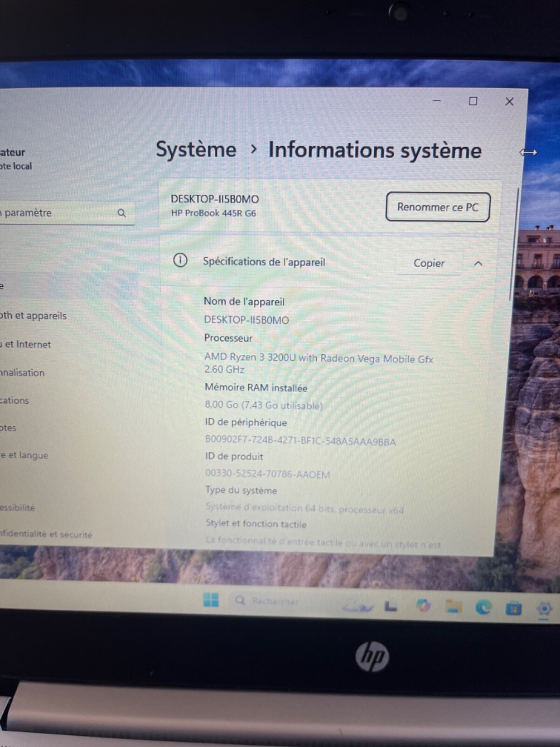Click the 'Type du système' label
Viewport: 560px width, 747px height.
[x=241, y=490]
